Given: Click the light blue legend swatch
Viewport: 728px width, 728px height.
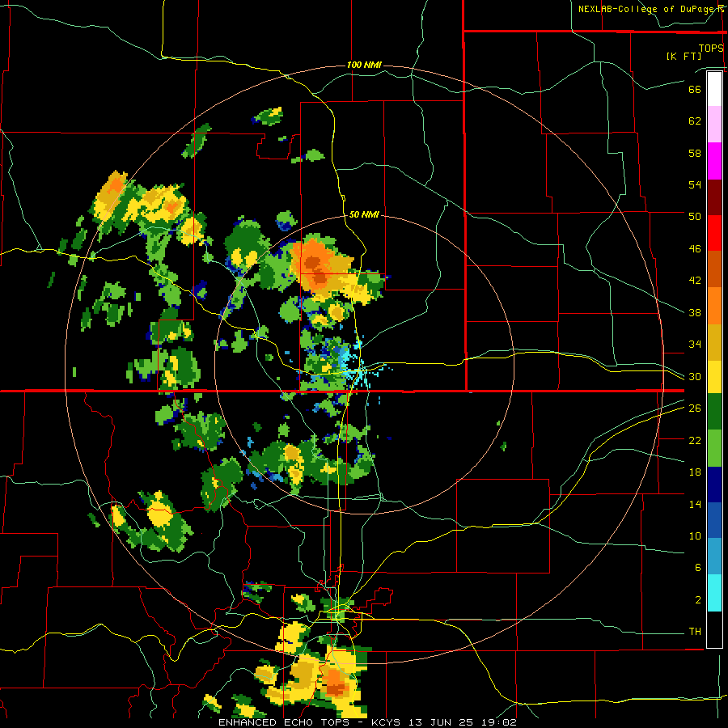Looking at the screenshot, I should point(714,557).
